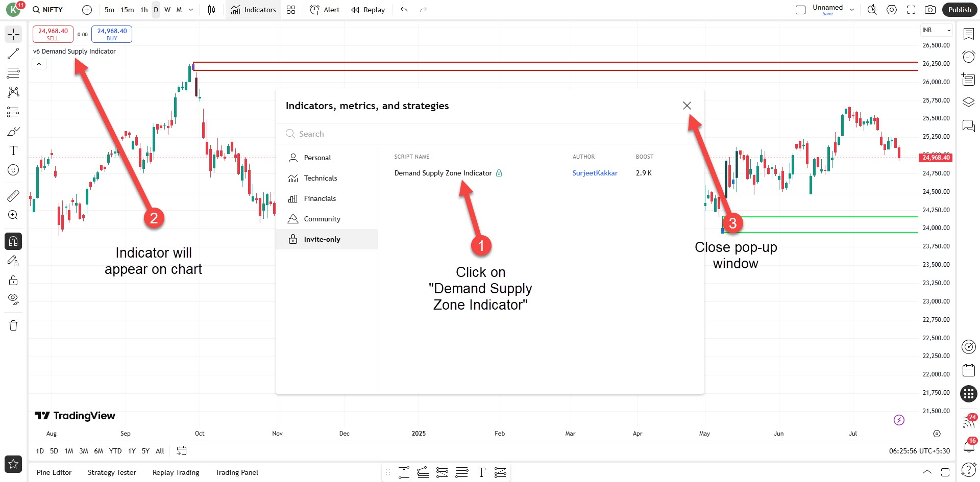Select the brush drawing tool
The width and height of the screenshot is (980, 482).
pyautogui.click(x=13, y=131)
